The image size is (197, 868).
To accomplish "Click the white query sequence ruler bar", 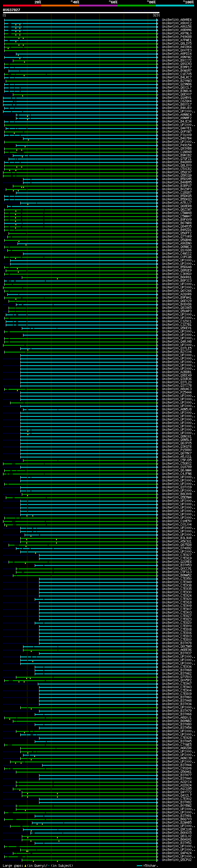I will pyautogui.click(x=81, y=12).
